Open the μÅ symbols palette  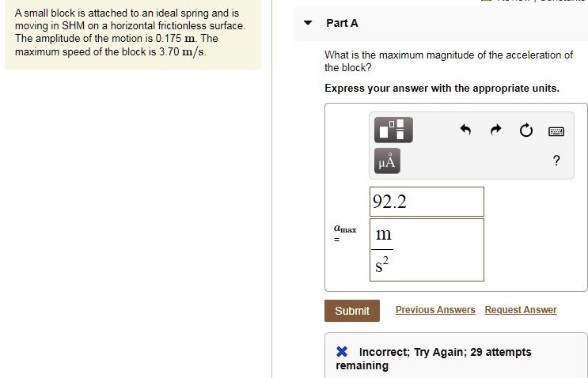click(x=387, y=162)
